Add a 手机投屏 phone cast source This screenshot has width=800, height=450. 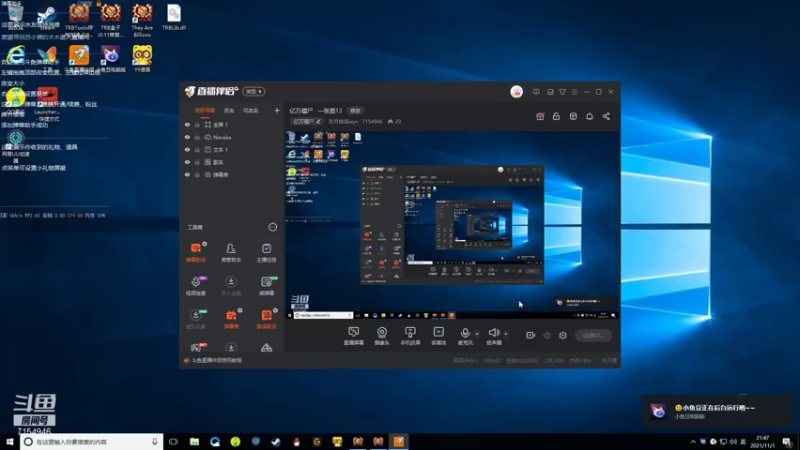click(410, 336)
